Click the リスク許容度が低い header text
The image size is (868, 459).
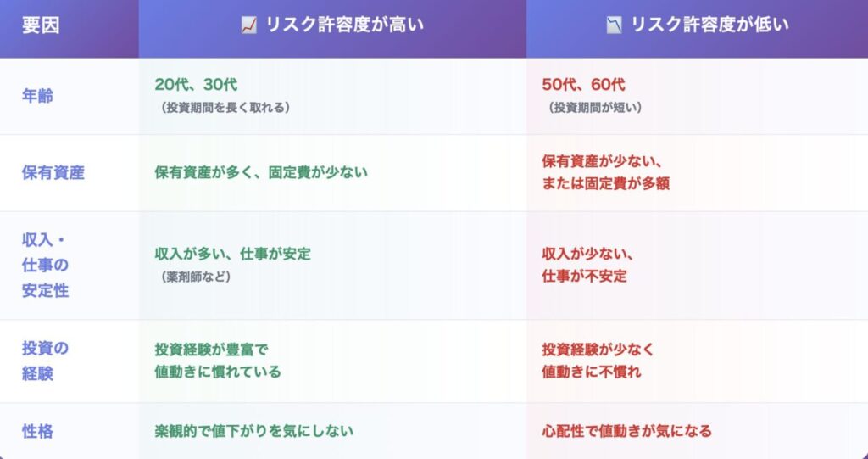[709, 25]
